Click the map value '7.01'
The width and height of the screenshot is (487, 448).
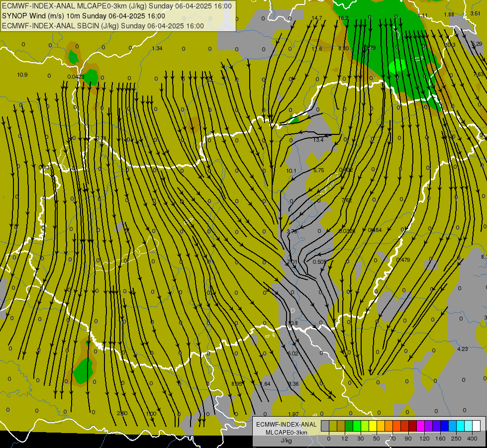[292, 262]
